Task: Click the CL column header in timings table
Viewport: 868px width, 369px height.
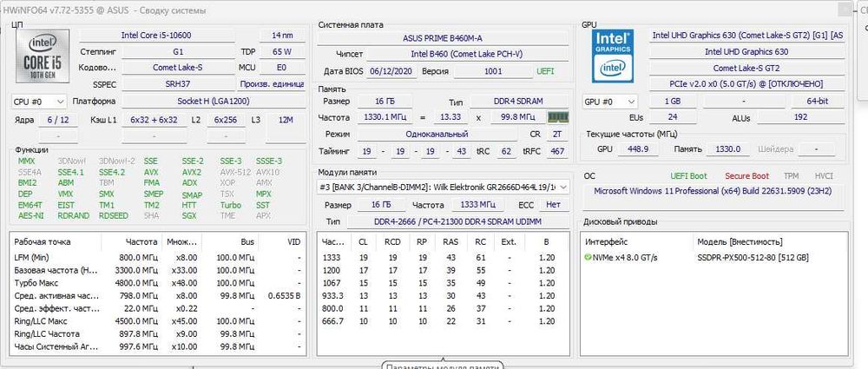Action: pyautogui.click(x=363, y=242)
